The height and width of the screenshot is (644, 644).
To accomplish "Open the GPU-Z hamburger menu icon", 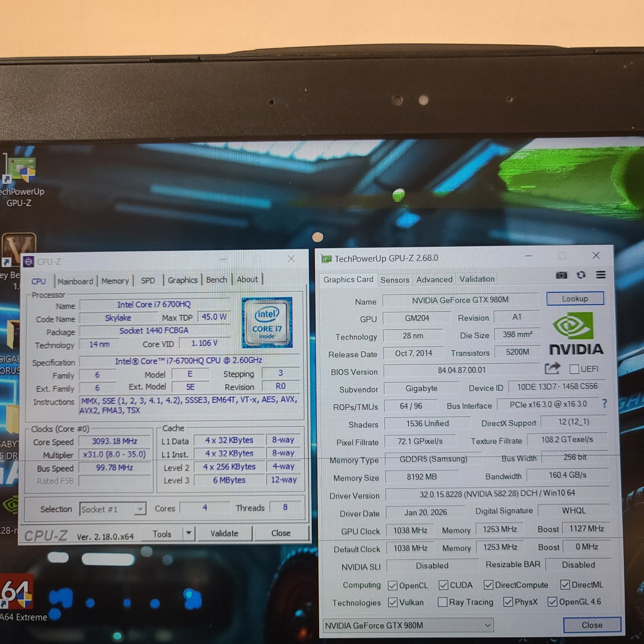I will [x=601, y=275].
